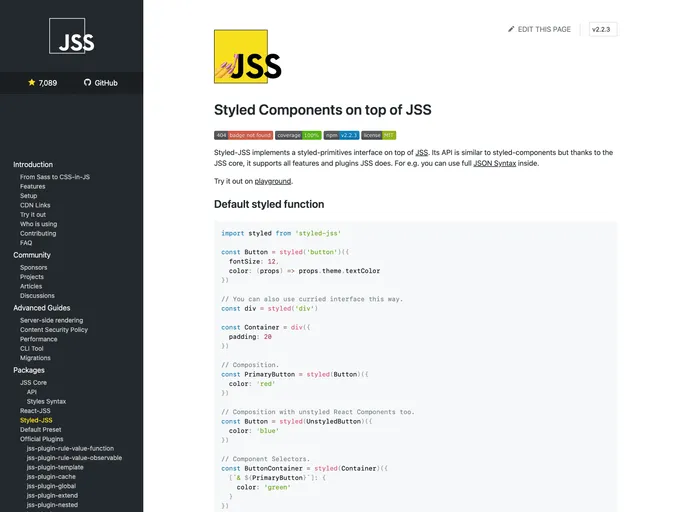Viewport: 688px width, 512px height.
Task: Click the const PrimaryButton code line
Action: (295, 374)
